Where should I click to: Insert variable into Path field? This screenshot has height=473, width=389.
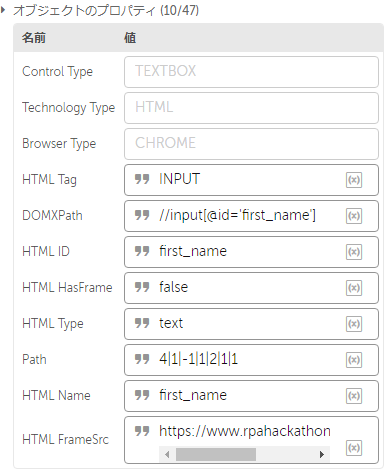point(354,360)
